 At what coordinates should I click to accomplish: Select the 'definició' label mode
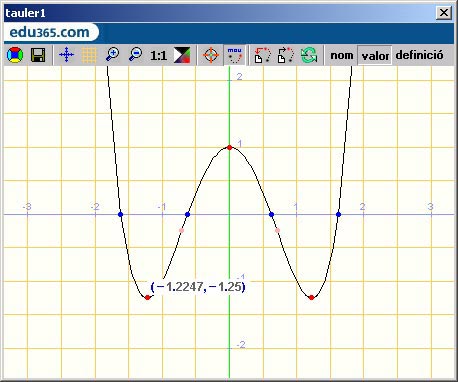point(419,55)
